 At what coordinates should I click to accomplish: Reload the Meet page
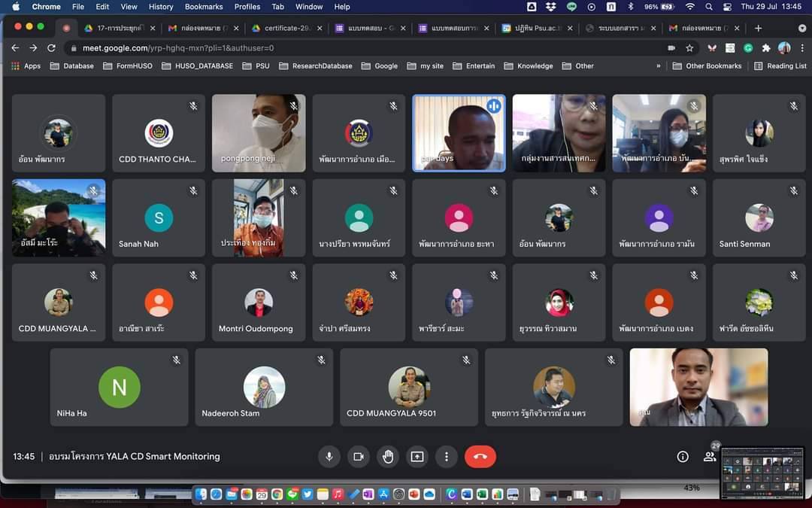[51, 47]
